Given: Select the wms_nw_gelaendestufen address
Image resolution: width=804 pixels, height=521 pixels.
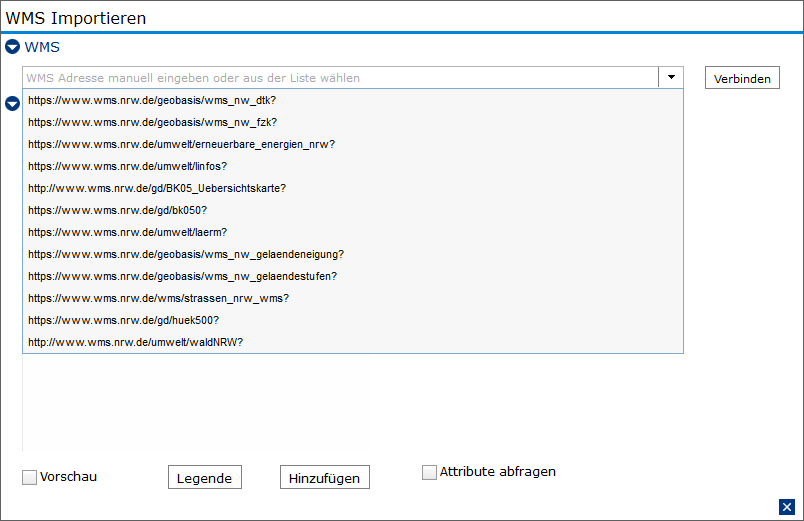Looking at the screenshot, I should [353, 277].
